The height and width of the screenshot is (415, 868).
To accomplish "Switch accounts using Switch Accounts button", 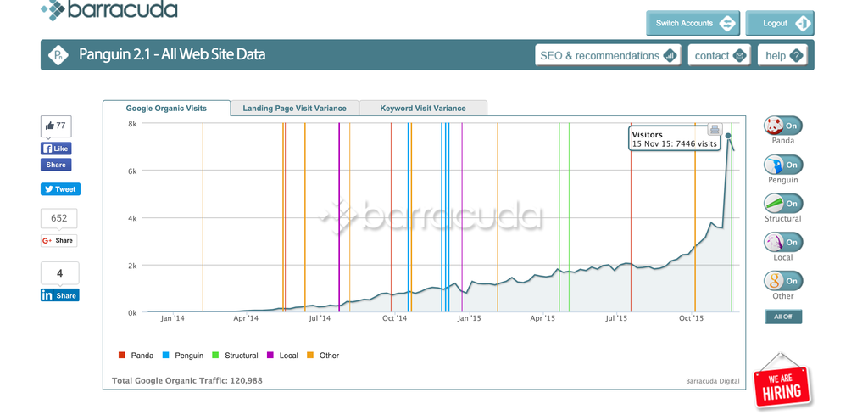I will pos(693,23).
